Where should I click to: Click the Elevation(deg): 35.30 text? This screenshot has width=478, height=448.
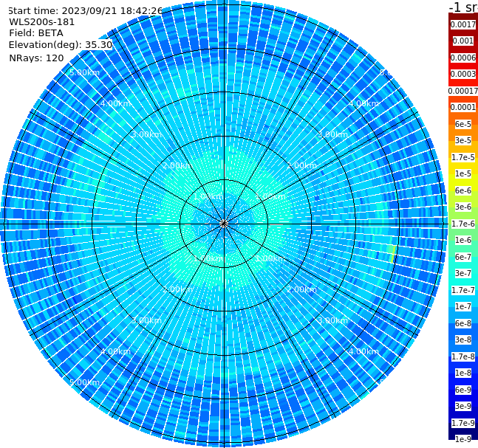(61, 45)
